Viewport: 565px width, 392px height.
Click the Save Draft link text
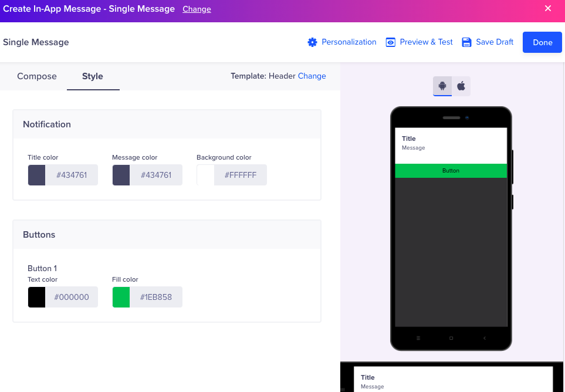(x=495, y=42)
